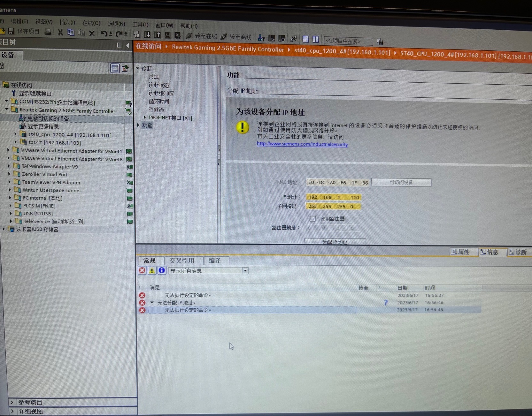Click the project tree column layout icon
This screenshot has height=416, width=532.
(119, 45)
